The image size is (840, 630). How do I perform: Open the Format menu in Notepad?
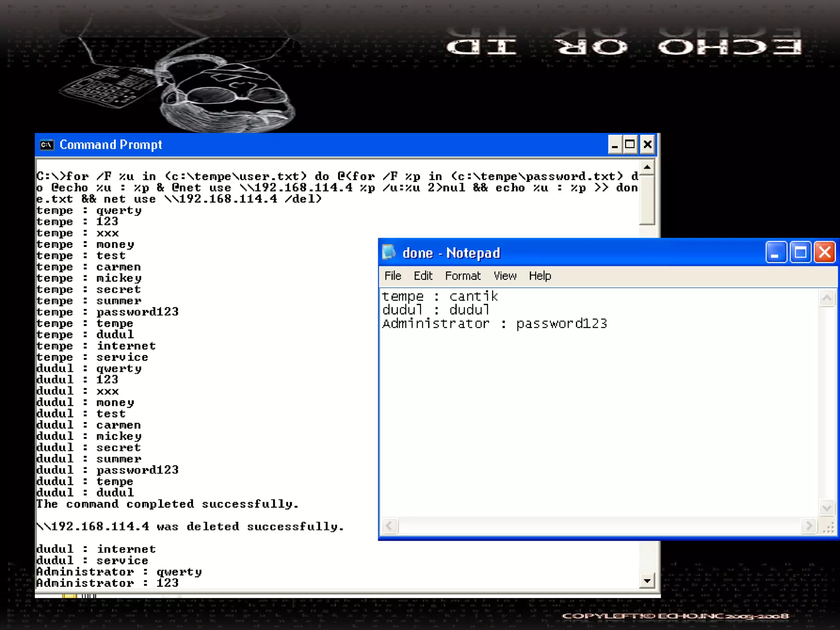463,276
